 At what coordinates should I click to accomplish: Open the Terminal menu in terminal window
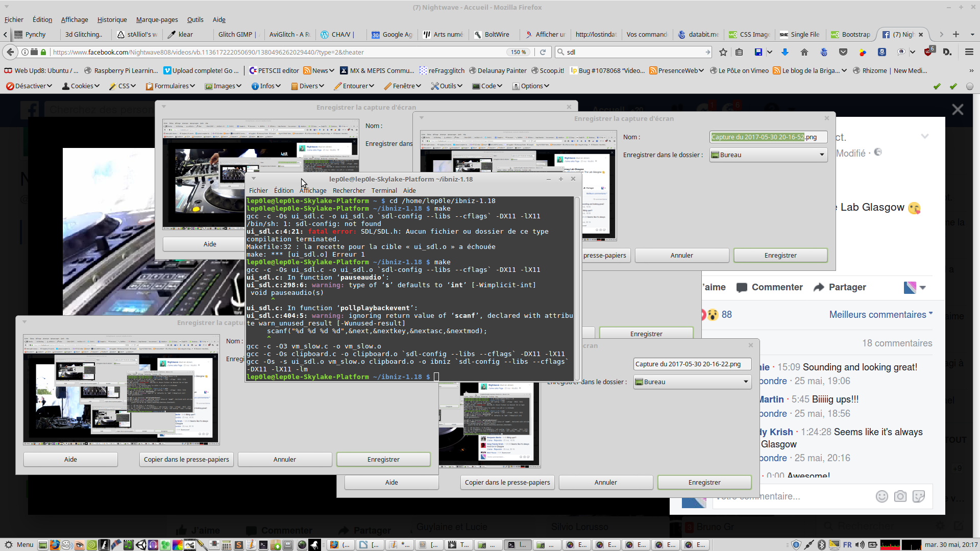[384, 191]
